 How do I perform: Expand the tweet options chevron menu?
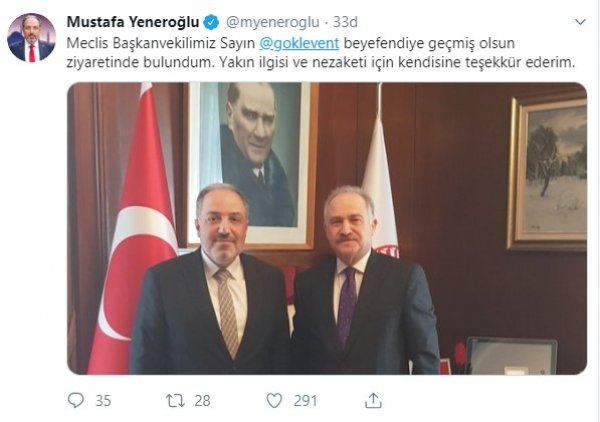point(580,22)
